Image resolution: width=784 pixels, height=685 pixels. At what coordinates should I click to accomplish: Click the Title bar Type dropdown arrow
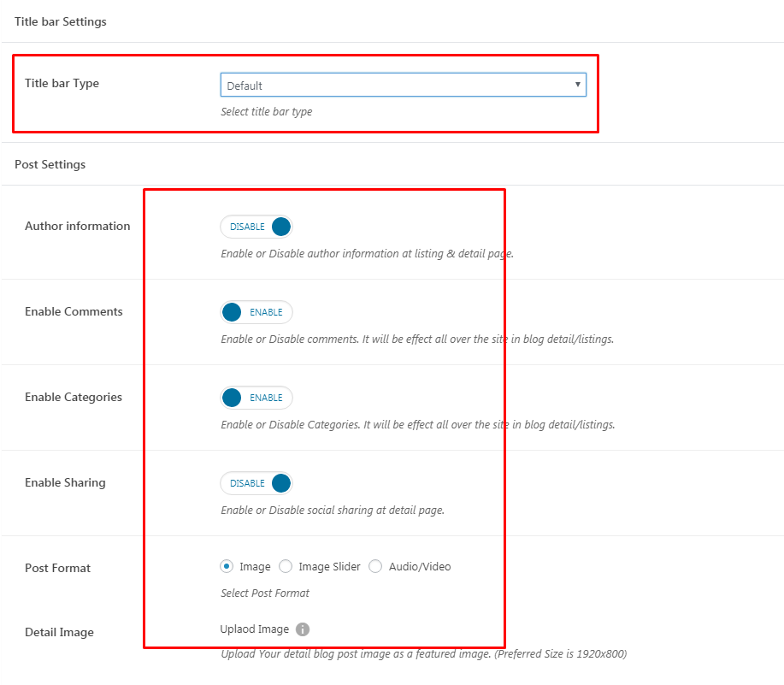[x=577, y=85]
